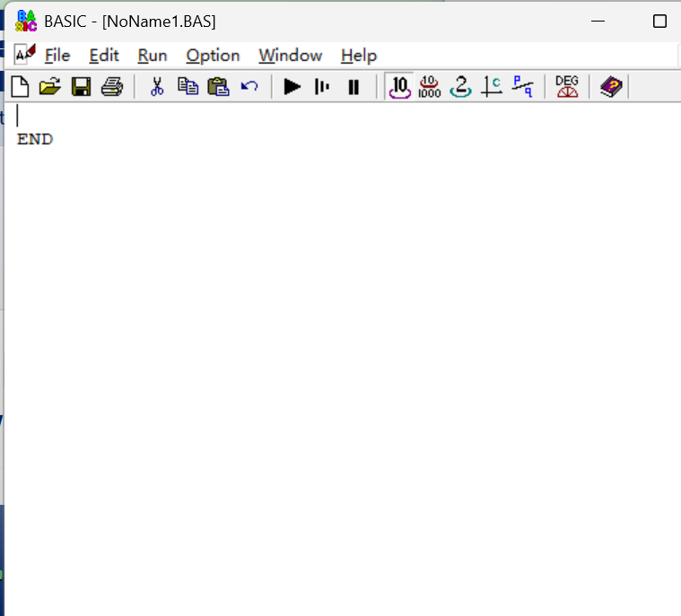Open the Window menu
Image resolution: width=681 pixels, height=616 pixels.
291,56
